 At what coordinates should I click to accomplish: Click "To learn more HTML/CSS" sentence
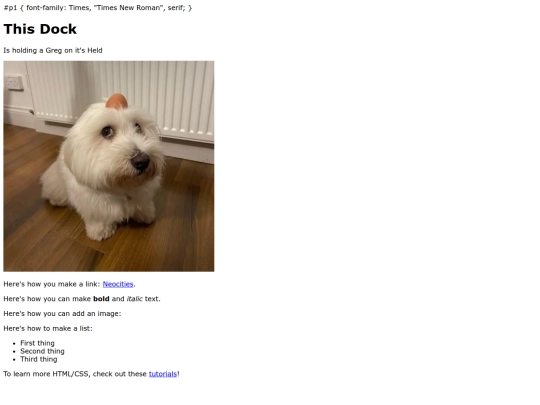click(x=91, y=374)
